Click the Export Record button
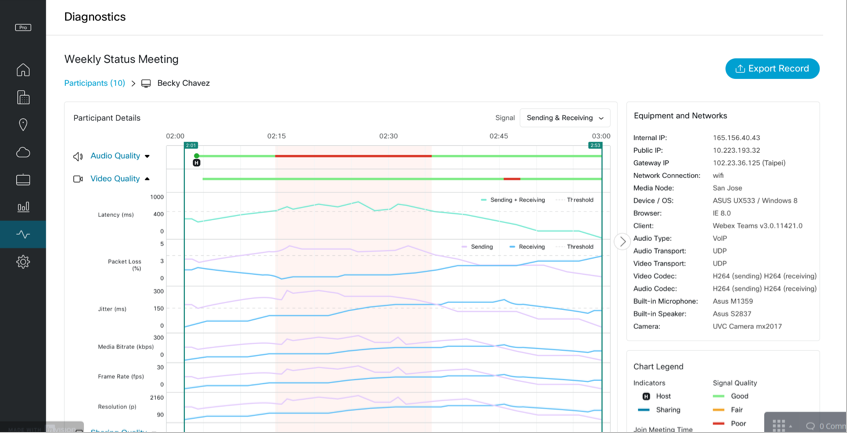The width and height of the screenshot is (847, 433). (772, 69)
